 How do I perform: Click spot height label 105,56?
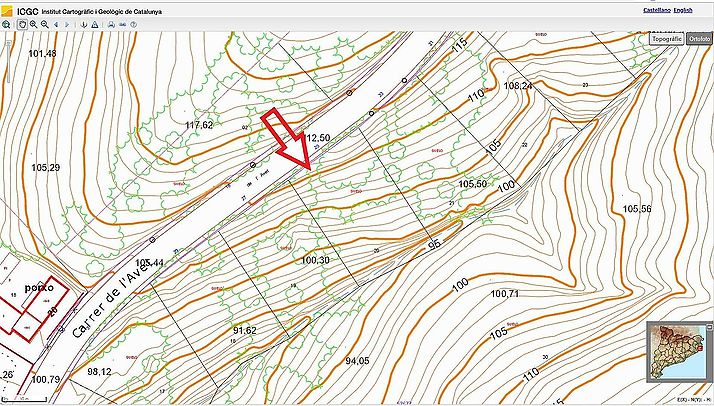[x=637, y=209]
